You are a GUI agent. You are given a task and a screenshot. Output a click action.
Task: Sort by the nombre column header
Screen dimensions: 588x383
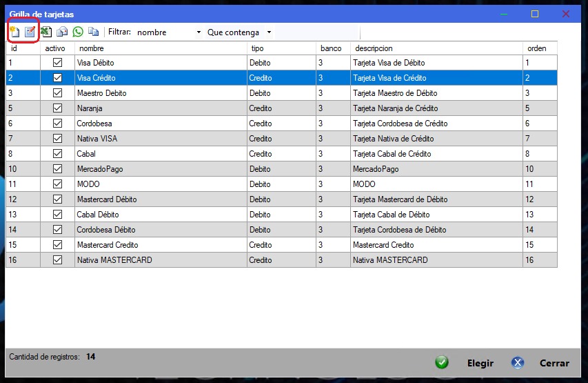[x=161, y=48]
